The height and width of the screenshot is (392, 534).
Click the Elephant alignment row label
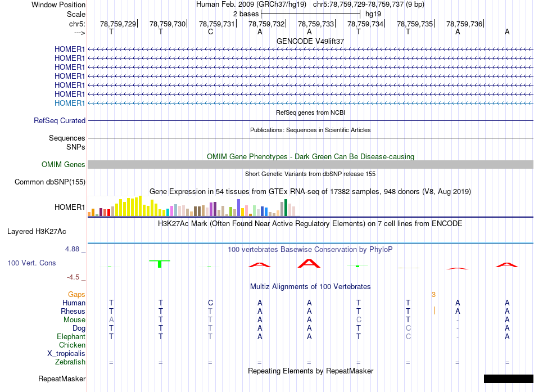[x=71, y=336]
